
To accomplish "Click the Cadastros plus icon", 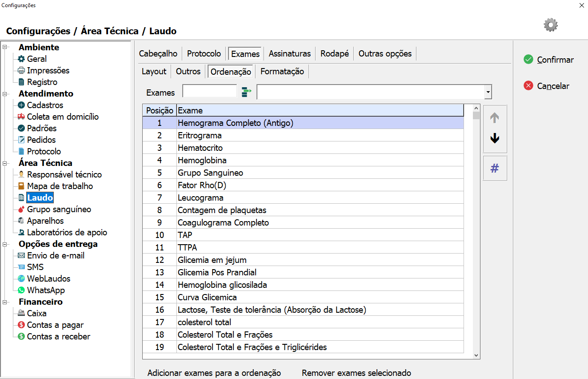I will tap(21, 105).
